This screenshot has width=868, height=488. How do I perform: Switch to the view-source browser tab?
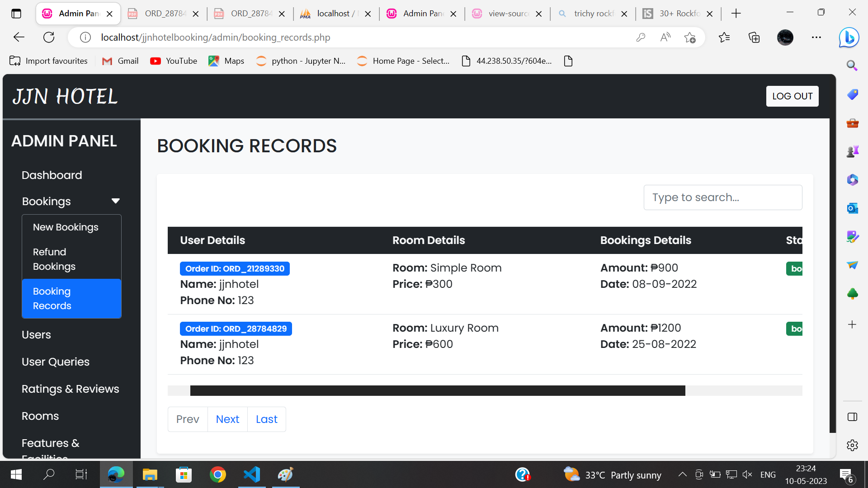[x=506, y=13]
